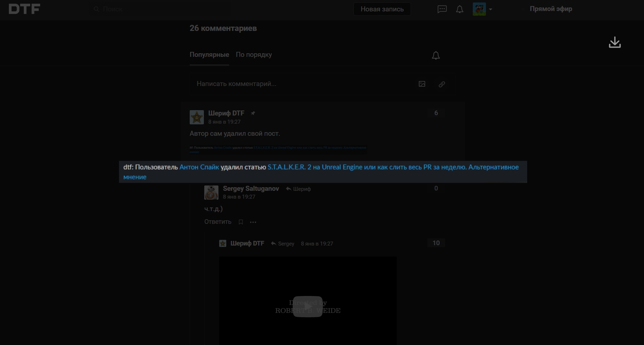The width and height of the screenshot is (644, 345).
Task: Jump to parent via reply-to Sergey
Action: pyautogui.click(x=282, y=244)
